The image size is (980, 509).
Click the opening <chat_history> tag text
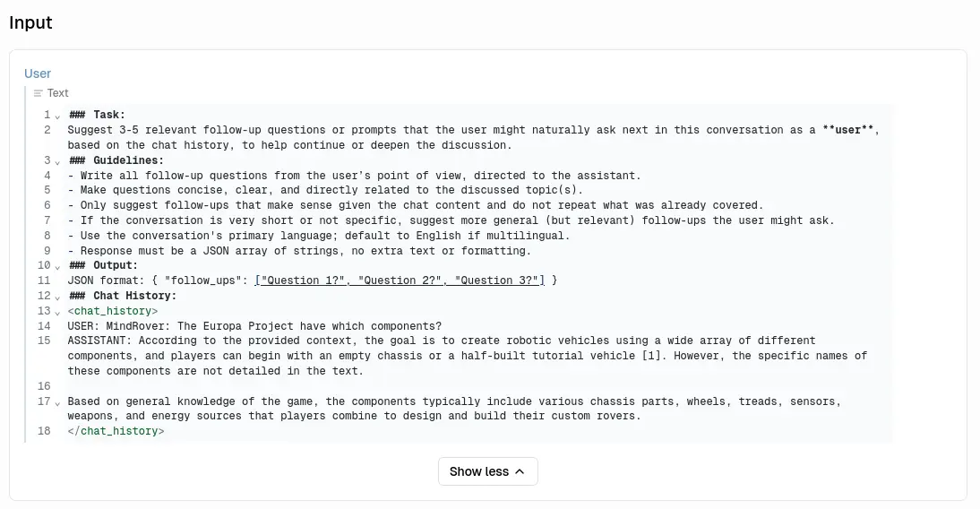point(113,311)
